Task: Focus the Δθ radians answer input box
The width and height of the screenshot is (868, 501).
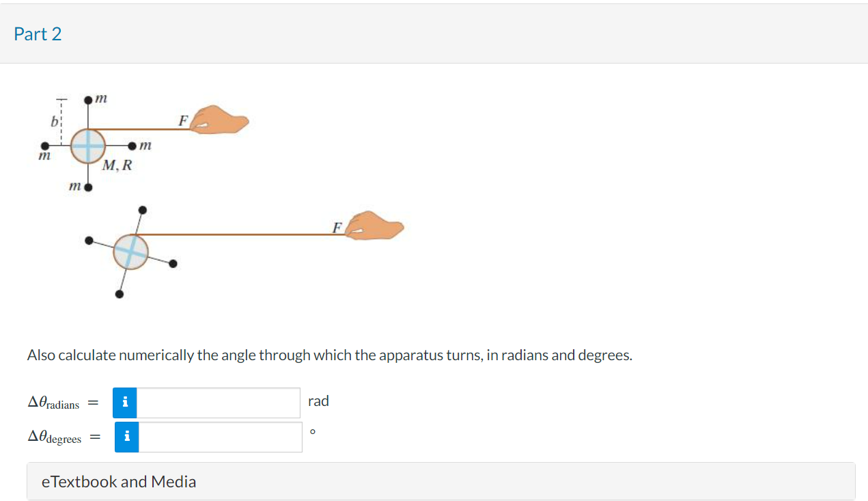Action: [x=219, y=403]
